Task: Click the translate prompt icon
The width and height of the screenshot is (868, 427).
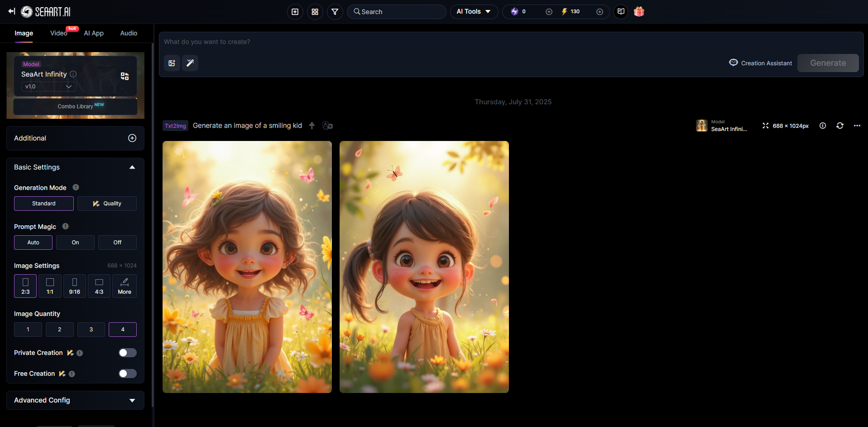Action: 327,126
